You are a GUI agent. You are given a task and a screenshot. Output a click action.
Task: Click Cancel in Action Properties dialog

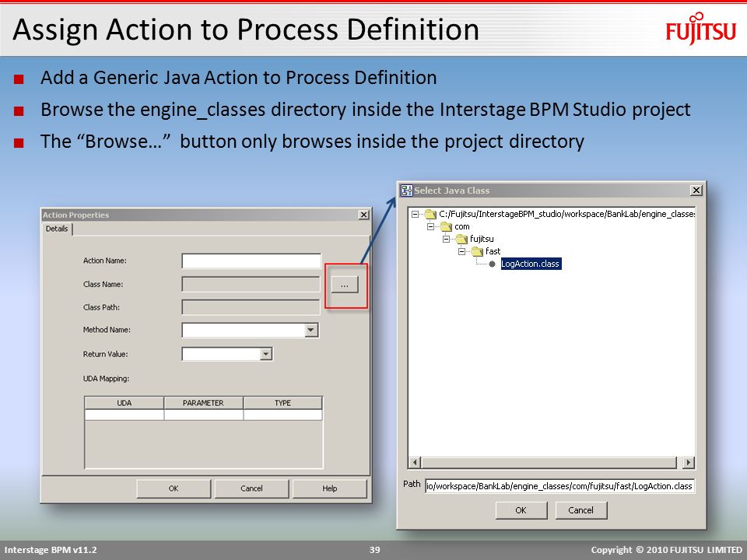point(251,488)
